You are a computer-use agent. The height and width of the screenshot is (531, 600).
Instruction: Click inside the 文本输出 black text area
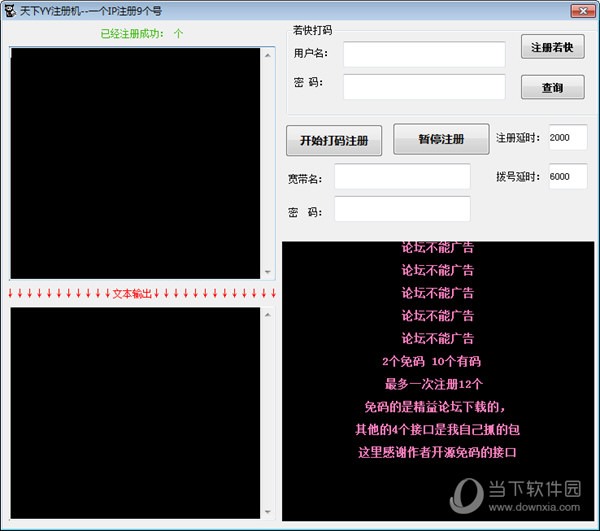[135, 413]
